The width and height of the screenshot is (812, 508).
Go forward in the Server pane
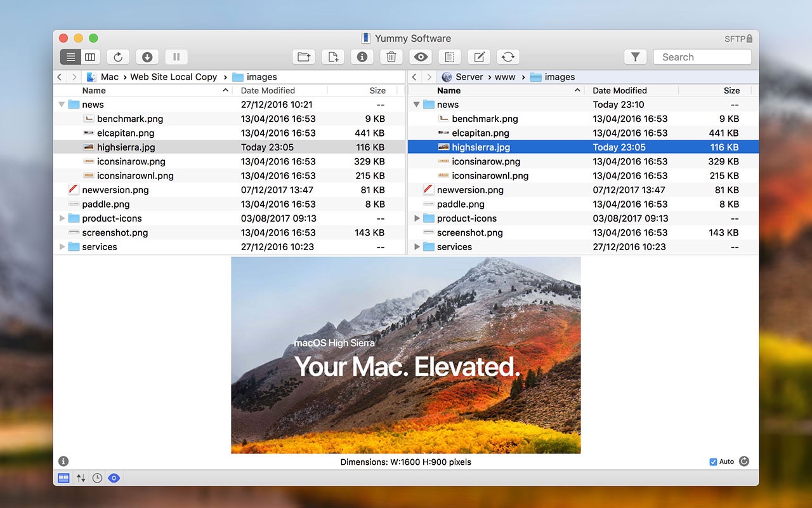point(429,77)
